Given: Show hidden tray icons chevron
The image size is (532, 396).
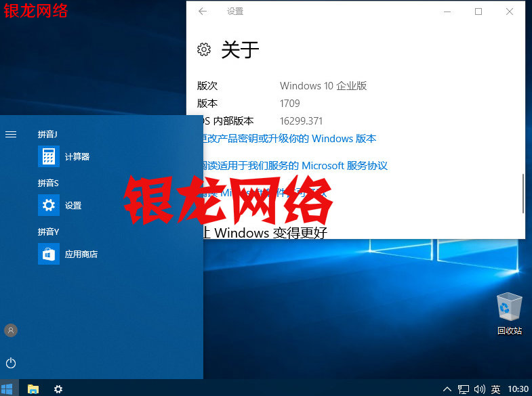Looking at the screenshot, I should pos(447,389).
